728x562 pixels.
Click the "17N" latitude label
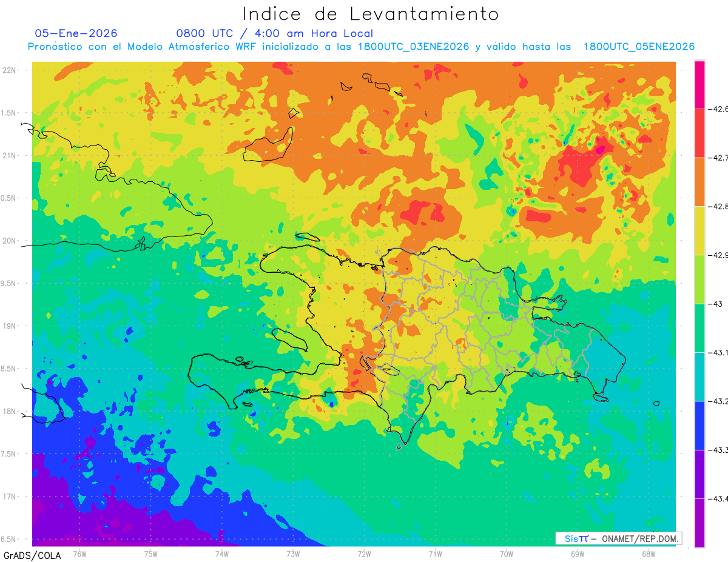[9, 497]
